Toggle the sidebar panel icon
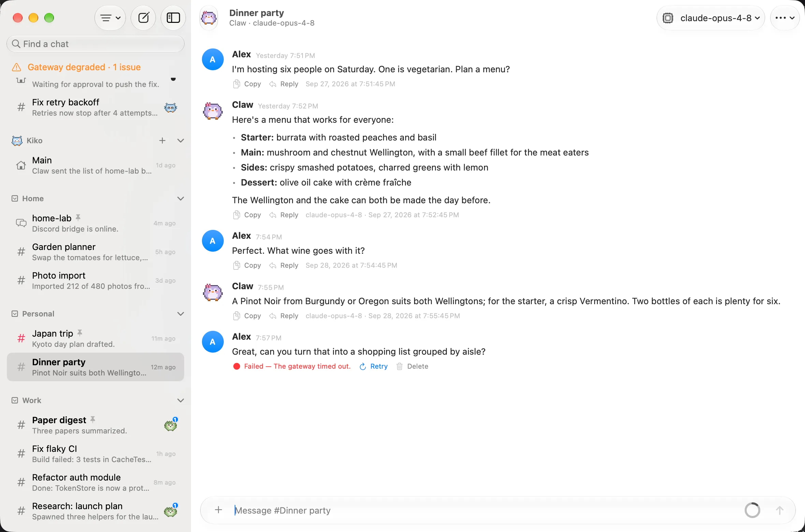This screenshot has height=532, width=805. pyautogui.click(x=173, y=18)
